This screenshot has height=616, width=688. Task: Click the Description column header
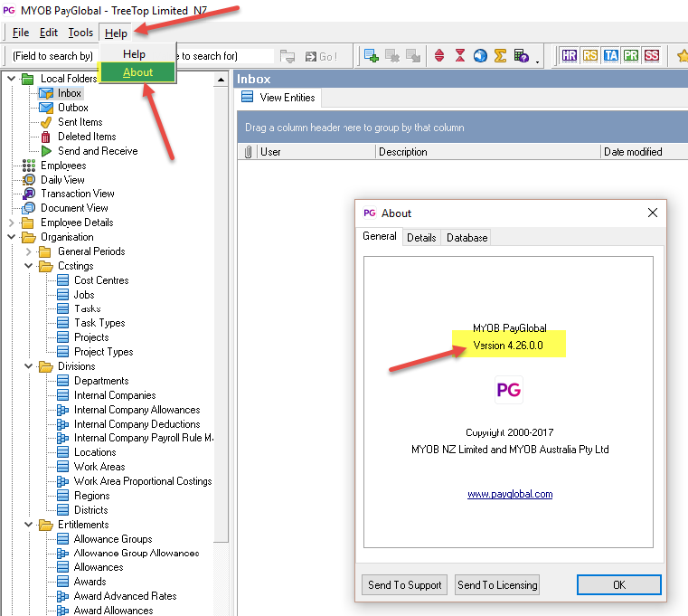pyautogui.click(x=487, y=152)
